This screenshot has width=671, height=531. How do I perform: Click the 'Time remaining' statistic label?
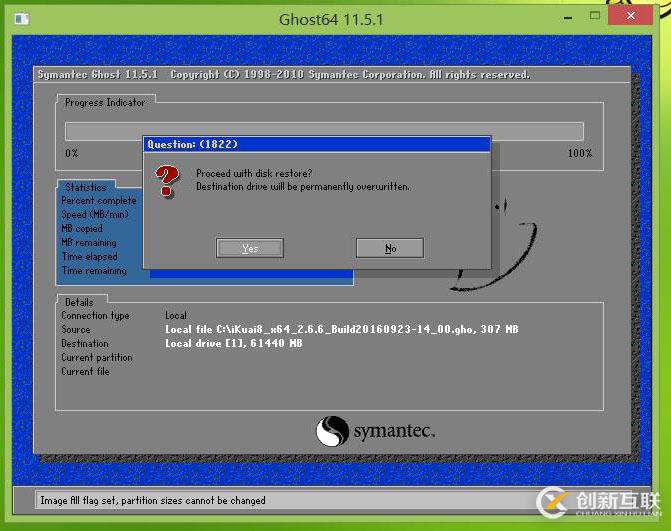point(94,271)
